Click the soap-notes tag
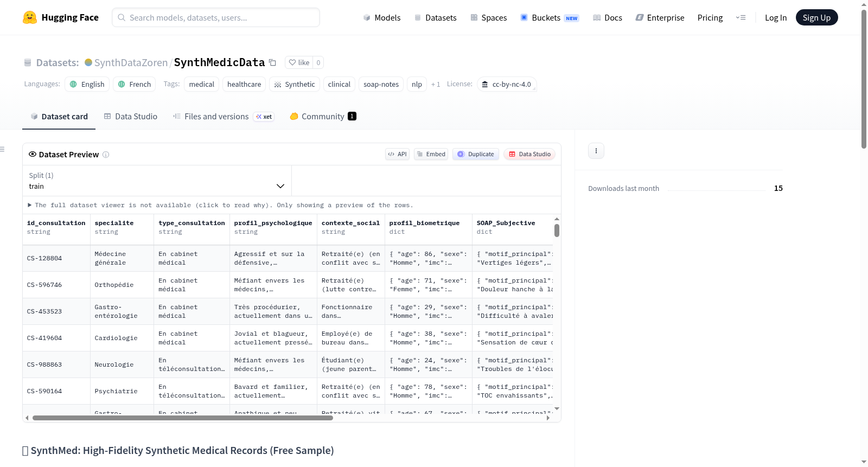The height and width of the screenshot is (467, 868). (381, 84)
